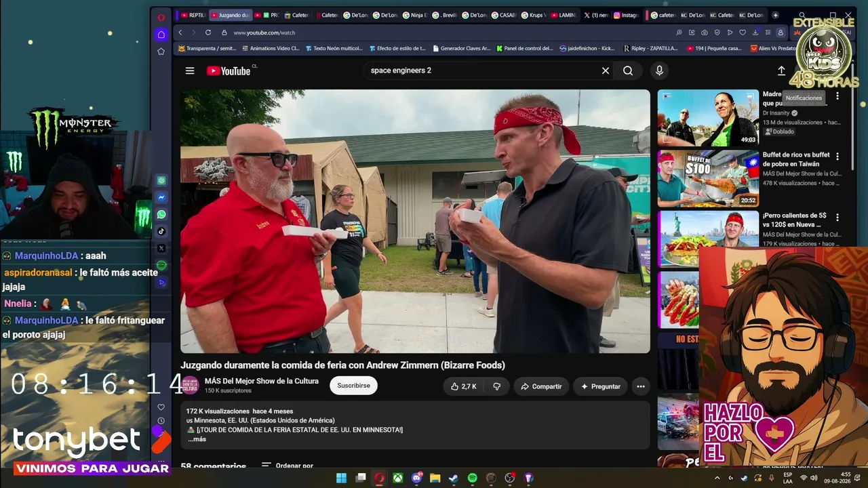This screenshot has height=488, width=868.
Task: Open the Ordenar por comments sort dropdown
Action: (x=288, y=466)
